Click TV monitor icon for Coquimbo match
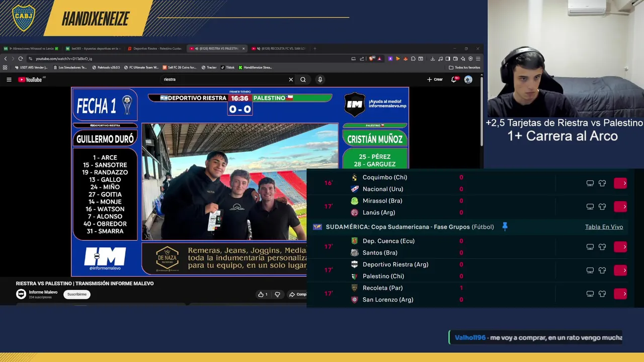 (590, 183)
